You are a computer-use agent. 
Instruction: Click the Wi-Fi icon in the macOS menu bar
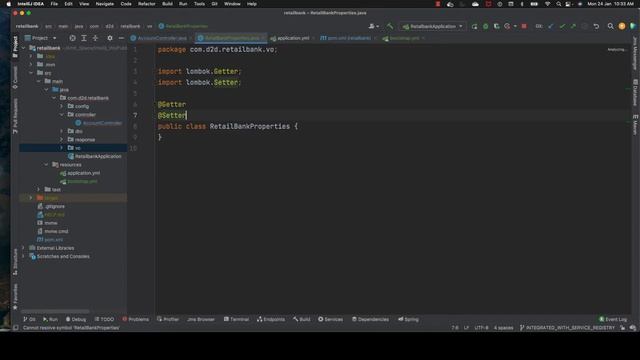[x=547, y=4]
